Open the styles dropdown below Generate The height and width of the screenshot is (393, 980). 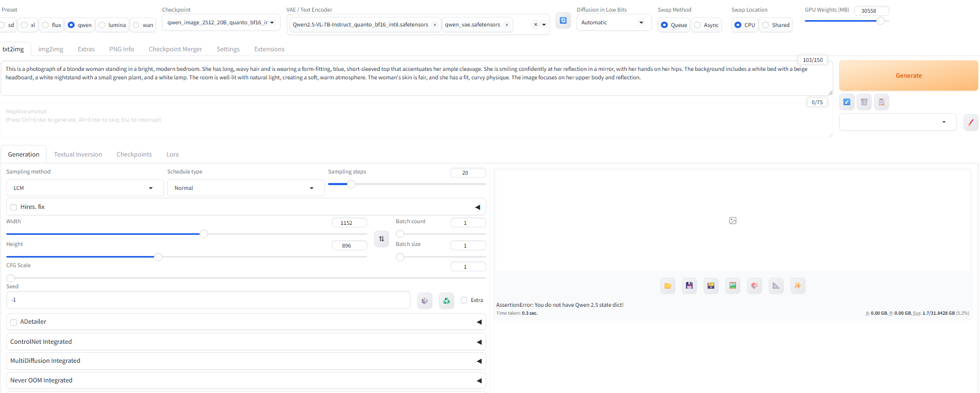tap(897, 122)
